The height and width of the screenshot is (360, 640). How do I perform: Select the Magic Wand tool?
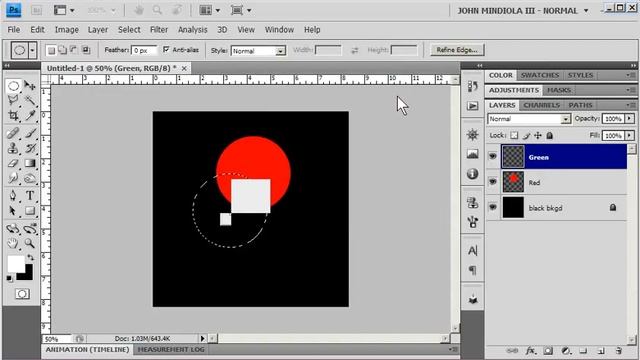tap(30, 100)
